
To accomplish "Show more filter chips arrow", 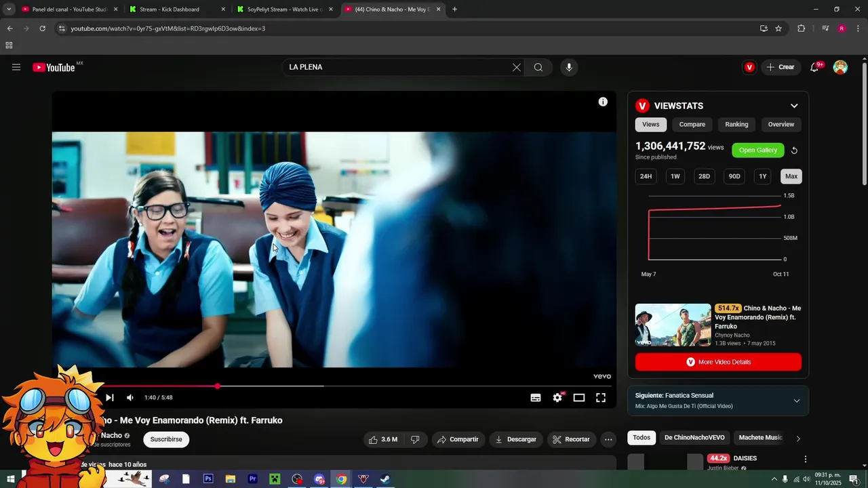I will 798,439.
